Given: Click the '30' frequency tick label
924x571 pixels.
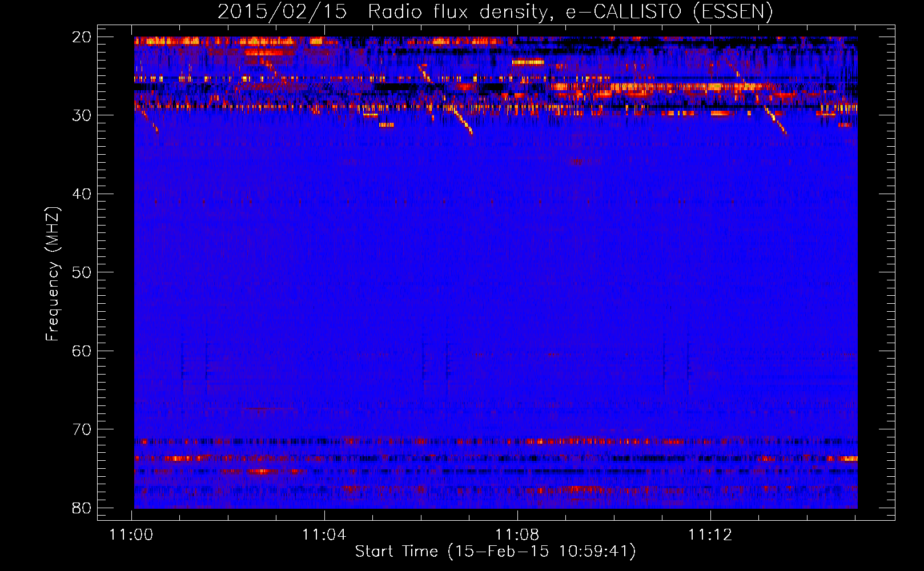Looking at the screenshot, I should pyautogui.click(x=82, y=115).
